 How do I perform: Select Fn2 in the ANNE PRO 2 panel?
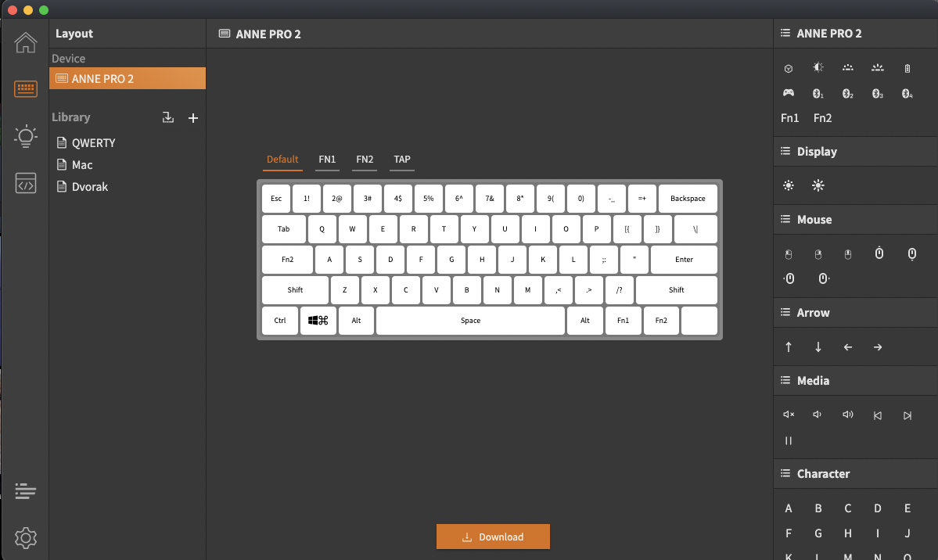(822, 118)
